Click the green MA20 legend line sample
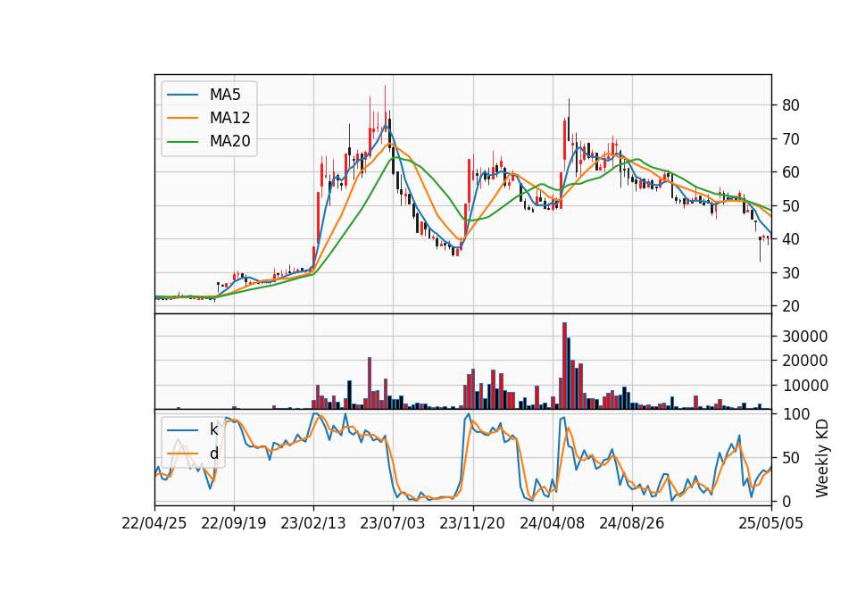The height and width of the screenshot is (616, 857). [182, 142]
